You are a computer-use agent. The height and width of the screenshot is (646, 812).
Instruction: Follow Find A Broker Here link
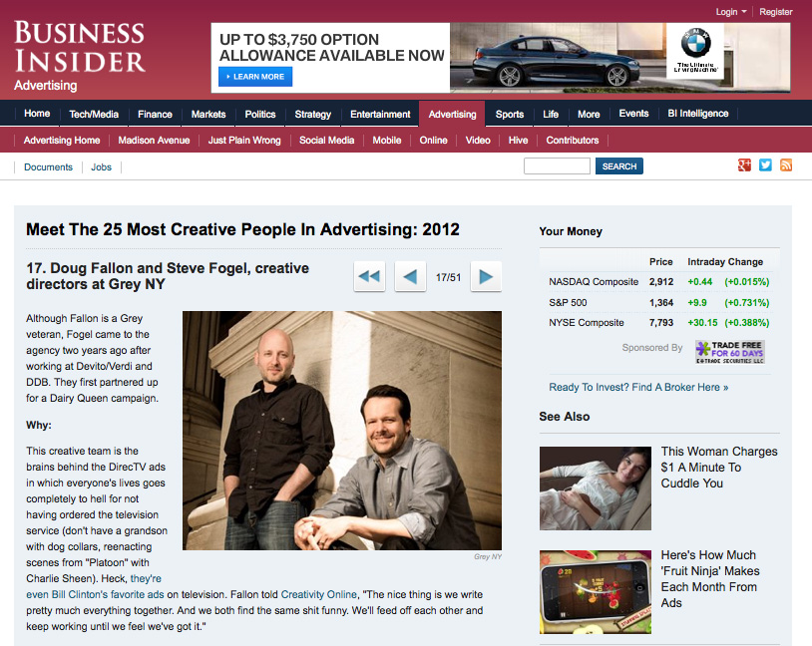tap(638, 387)
